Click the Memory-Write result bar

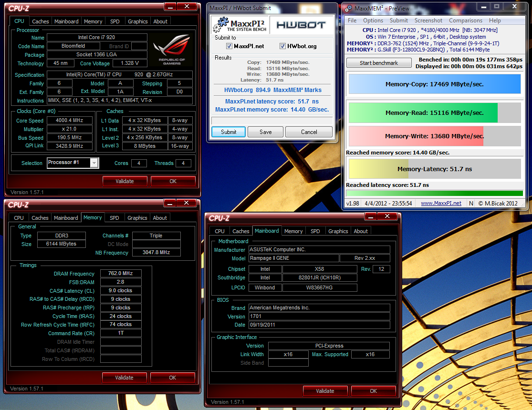(434, 136)
